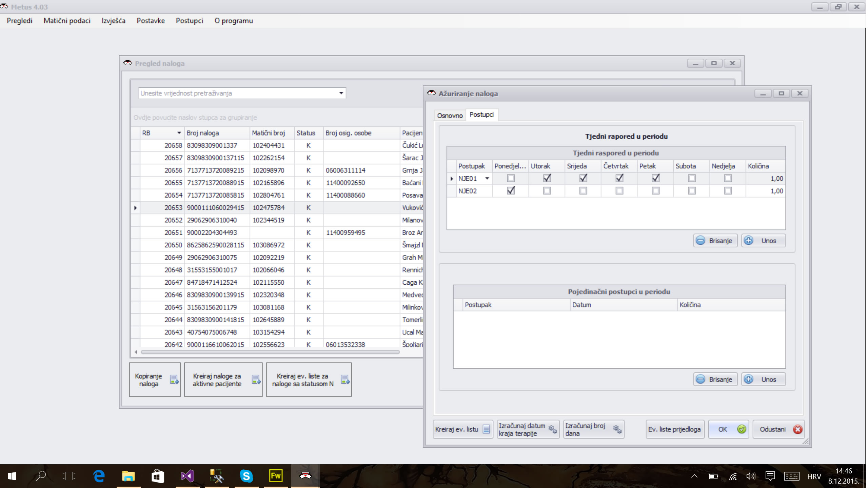Screen dimensions: 868x488
Task: Uncheck Utorak for NJE01
Action: pyautogui.click(x=547, y=178)
